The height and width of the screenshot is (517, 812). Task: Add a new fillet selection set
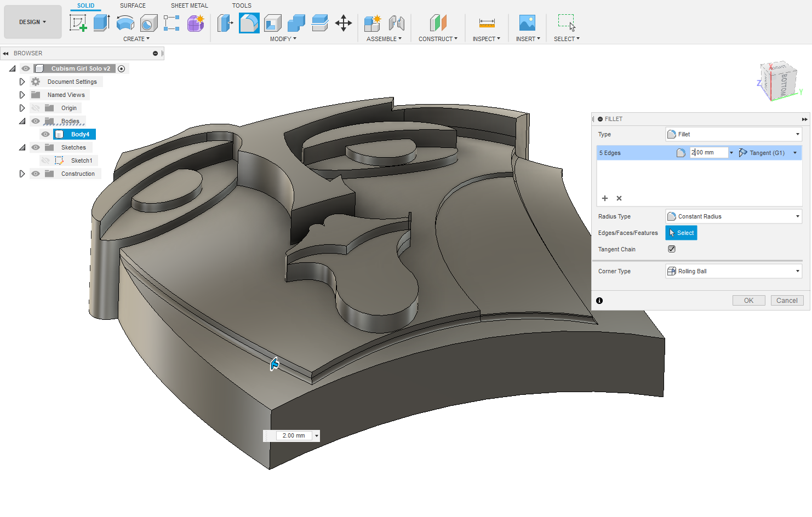(605, 198)
